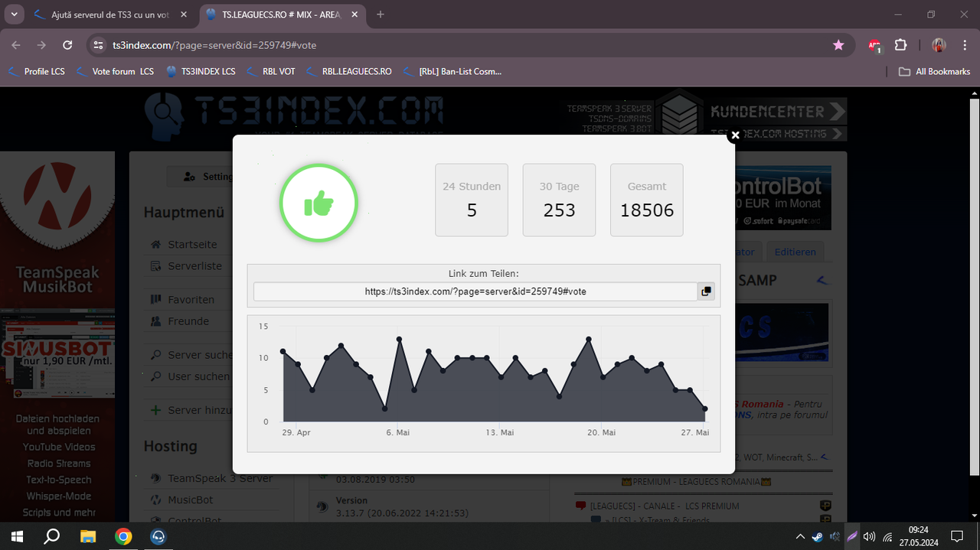Open the volume speaker tray icon

(869, 536)
